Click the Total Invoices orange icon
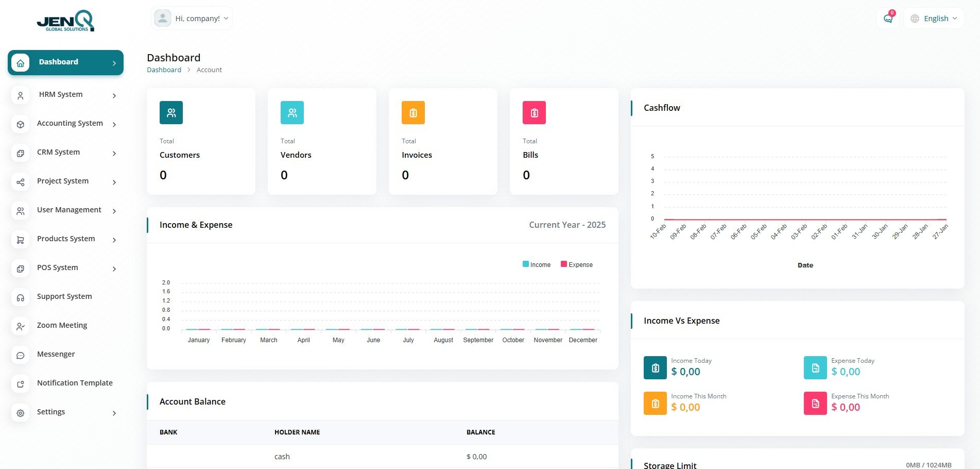Image resolution: width=980 pixels, height=469 pixels. 413,113
